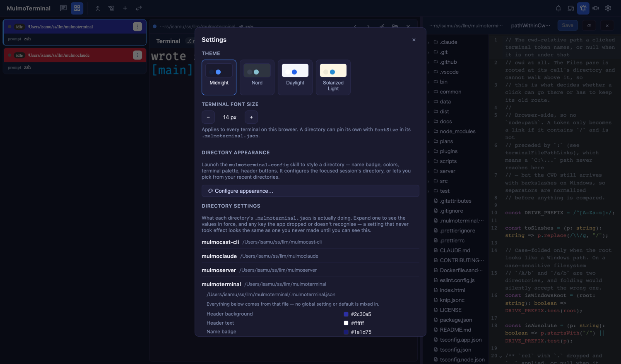Reload the file with the refresh icon
This screenshot has width=621, height=364.
(x=589, y=26)
